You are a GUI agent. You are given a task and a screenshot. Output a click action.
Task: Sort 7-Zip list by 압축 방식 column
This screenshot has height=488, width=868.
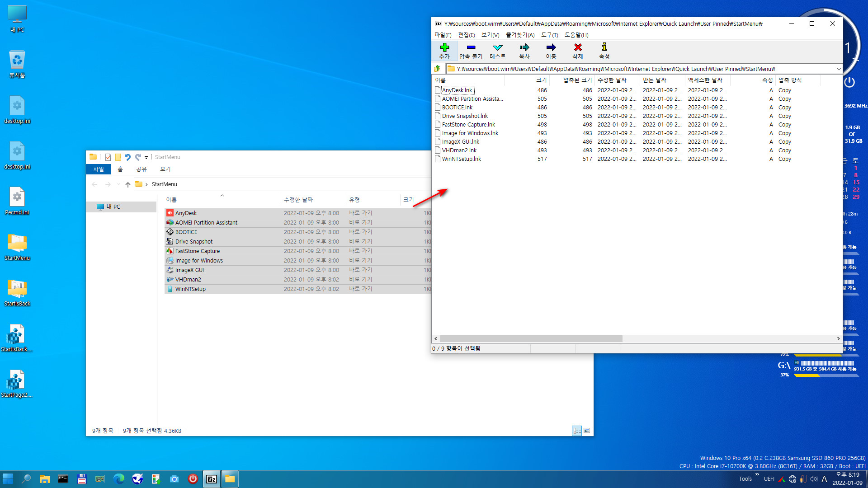(798, 80)
